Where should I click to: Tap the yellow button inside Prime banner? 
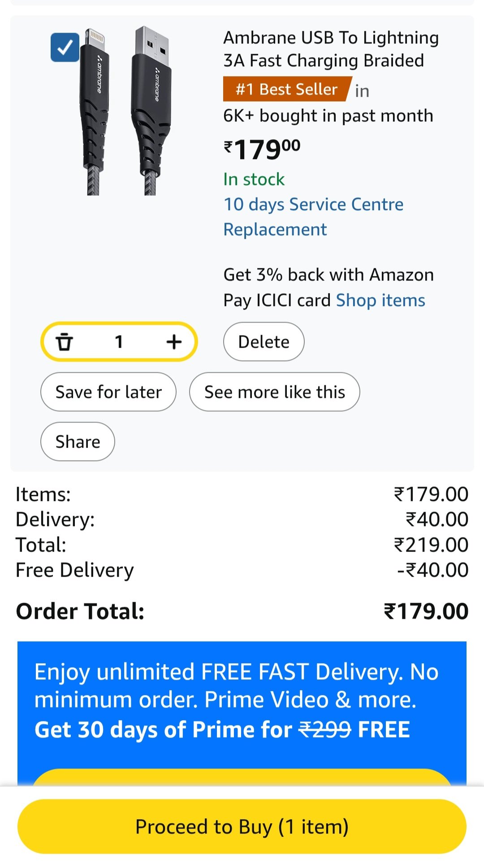click(x=242, y=777)
